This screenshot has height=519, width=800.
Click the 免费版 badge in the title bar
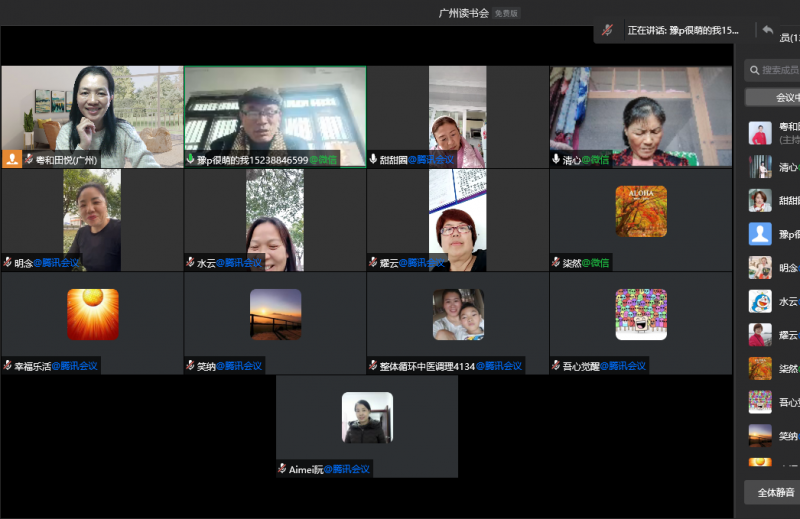[x=506, y=13]
